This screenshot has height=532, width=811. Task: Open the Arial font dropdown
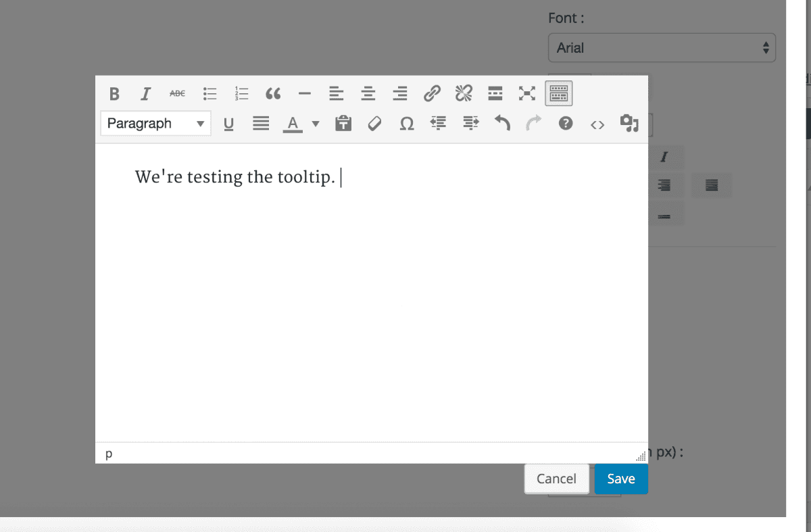coord(661,48)
